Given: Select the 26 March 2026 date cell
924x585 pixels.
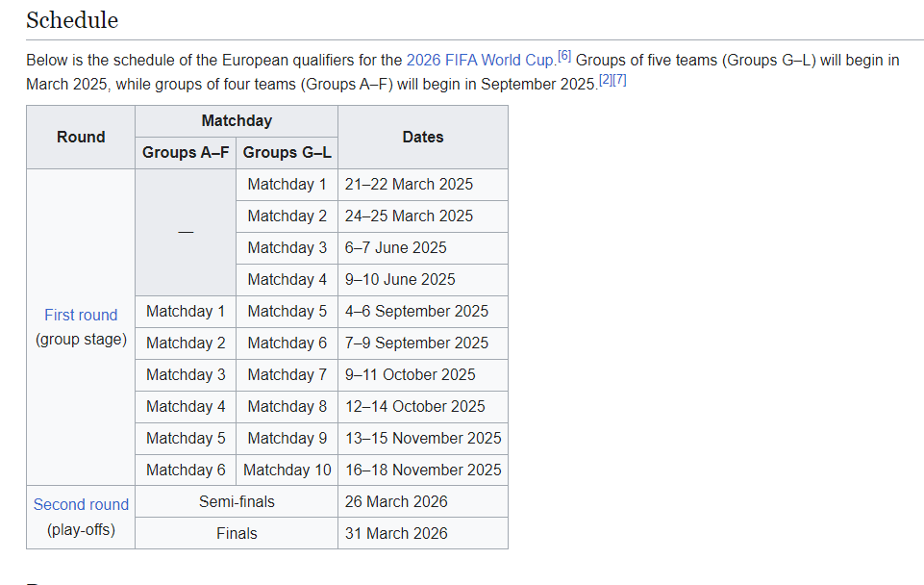Looking at the screenshot, I should [x=396, y=501].
